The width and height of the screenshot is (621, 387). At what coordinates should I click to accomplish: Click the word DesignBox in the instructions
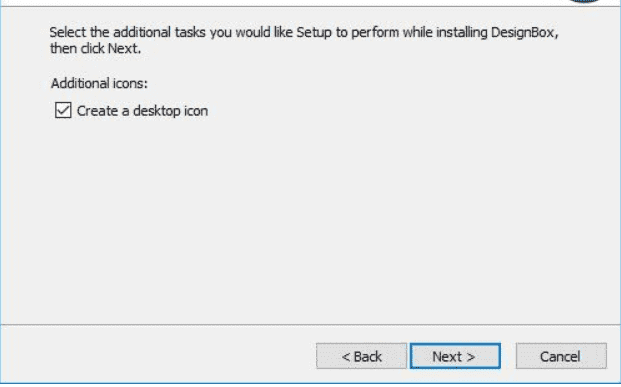(x=523, y=32)
